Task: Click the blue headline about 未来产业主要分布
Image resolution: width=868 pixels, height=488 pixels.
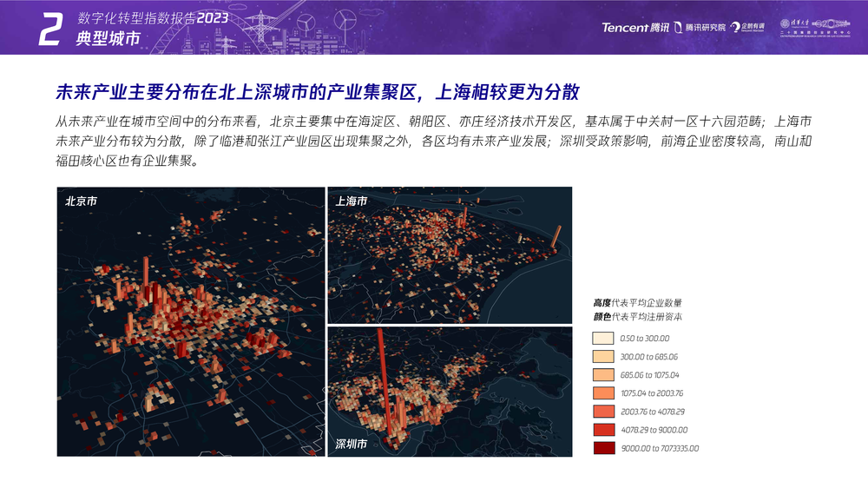Action: click(318, 92)
